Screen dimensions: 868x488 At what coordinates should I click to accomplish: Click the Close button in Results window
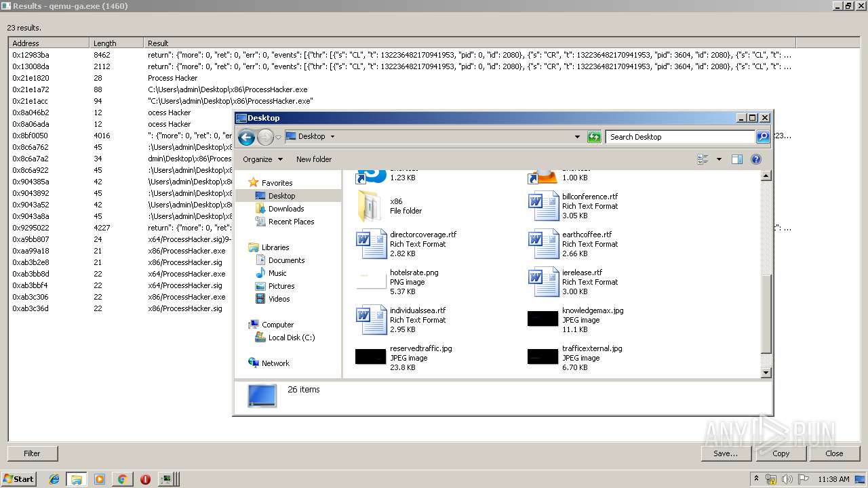pyautogui.click(x=834, y=453)
